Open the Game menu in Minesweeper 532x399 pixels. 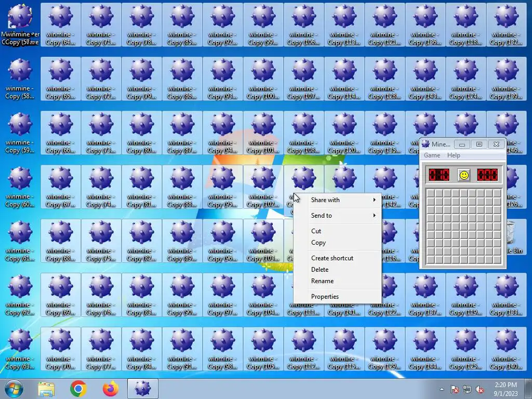pyautogui.click(x=432, y=155)
